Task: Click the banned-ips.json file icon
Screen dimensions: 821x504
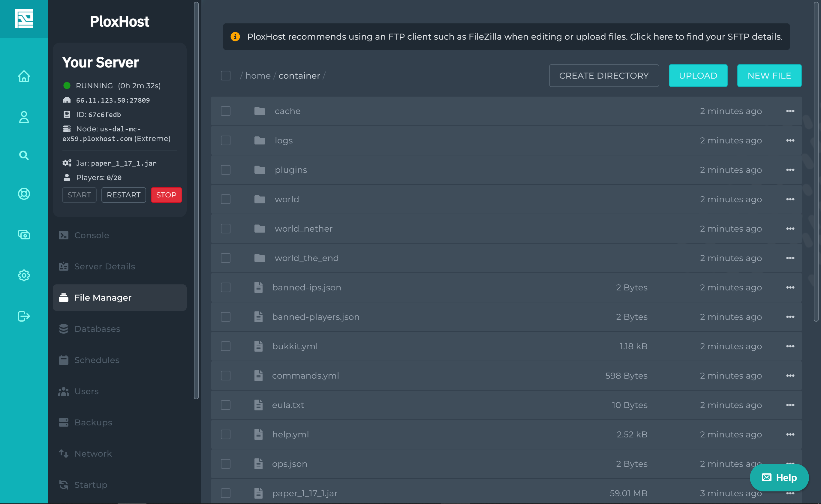Action: pyautogui.click(x=259, y=287)
